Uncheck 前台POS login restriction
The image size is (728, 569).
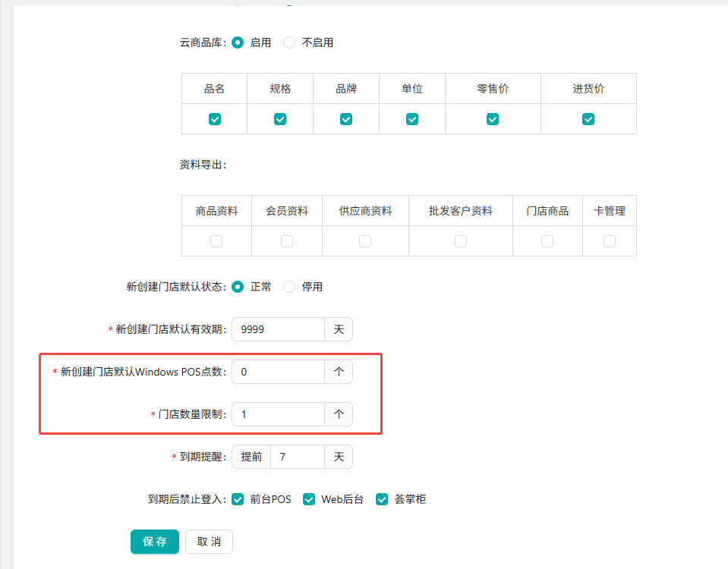click(x=238, y=499)
